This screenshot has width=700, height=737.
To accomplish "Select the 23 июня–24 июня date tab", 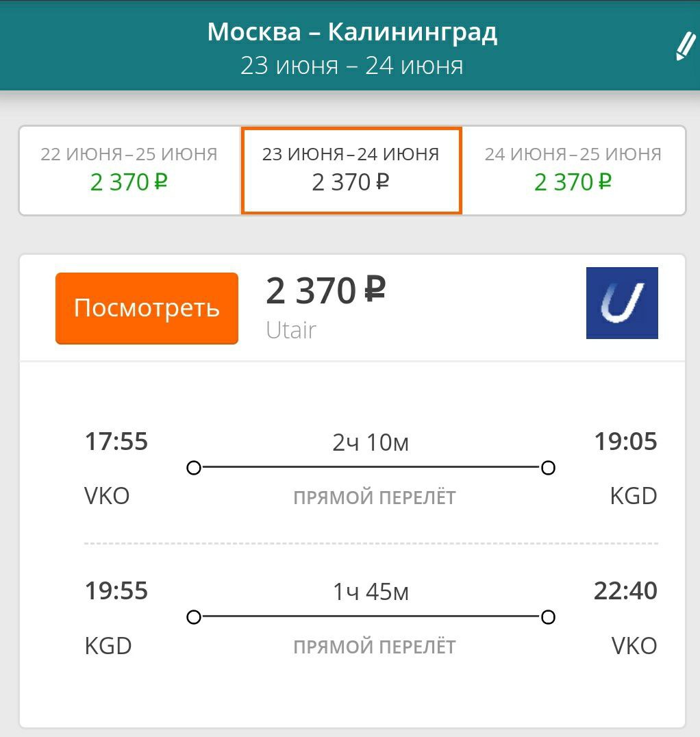I will 351,170.
